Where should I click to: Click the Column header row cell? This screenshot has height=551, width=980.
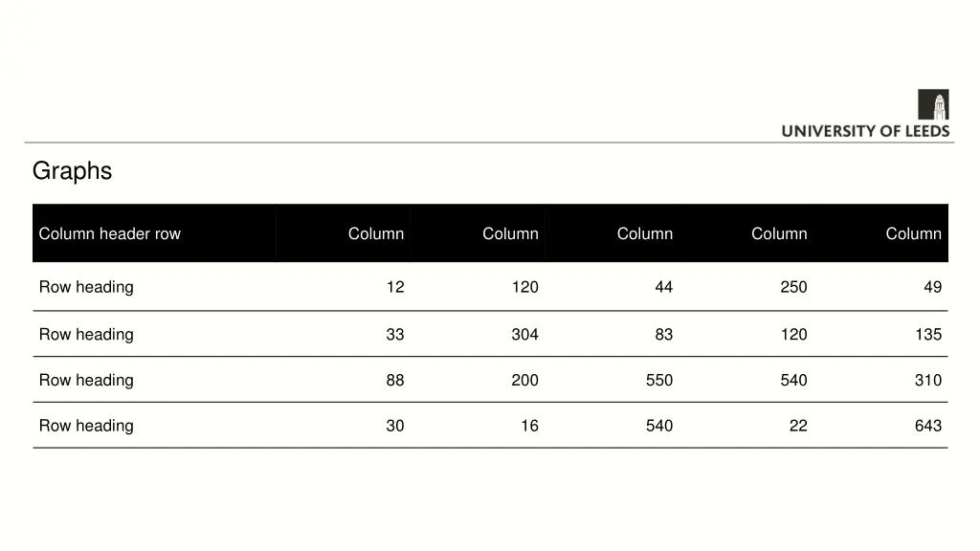point(109,233)
